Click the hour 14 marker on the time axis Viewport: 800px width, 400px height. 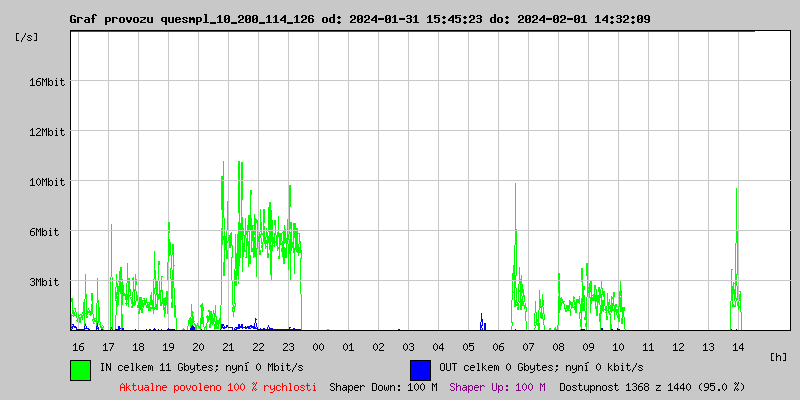(x=738, y=347)
